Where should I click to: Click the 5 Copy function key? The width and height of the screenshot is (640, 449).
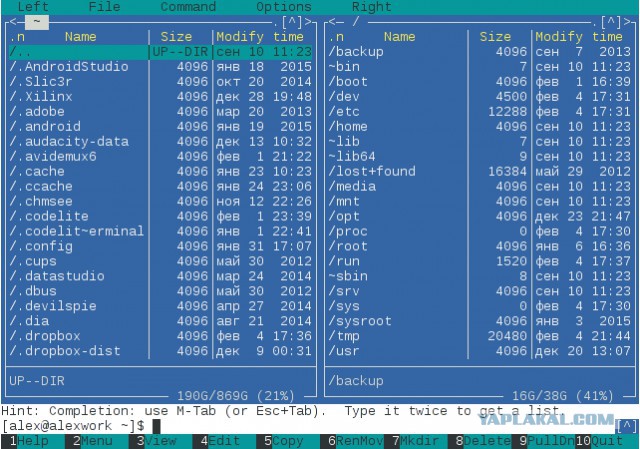(284, 441)
